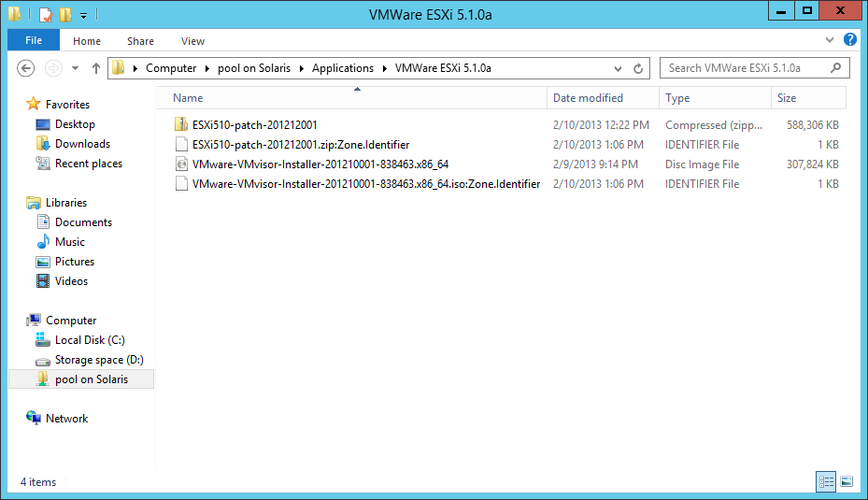Click Computer in the navigation pane

click(71, 320)
